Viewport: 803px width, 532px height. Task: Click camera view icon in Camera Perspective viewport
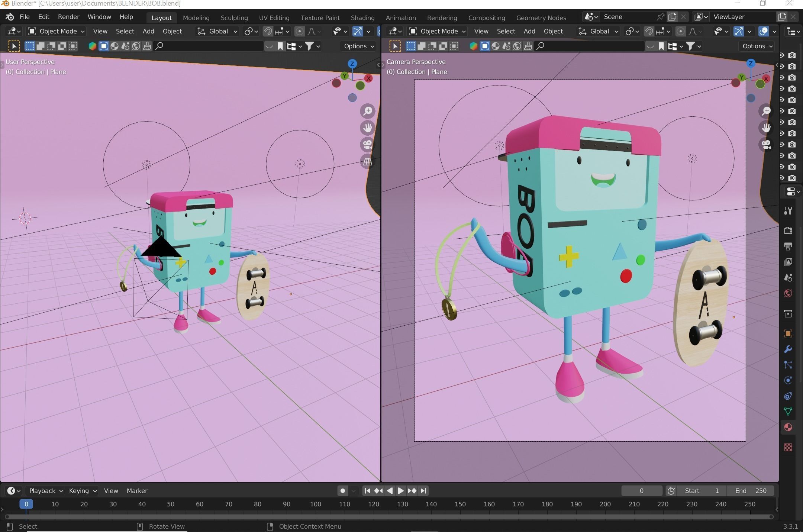tap(766, 145)
